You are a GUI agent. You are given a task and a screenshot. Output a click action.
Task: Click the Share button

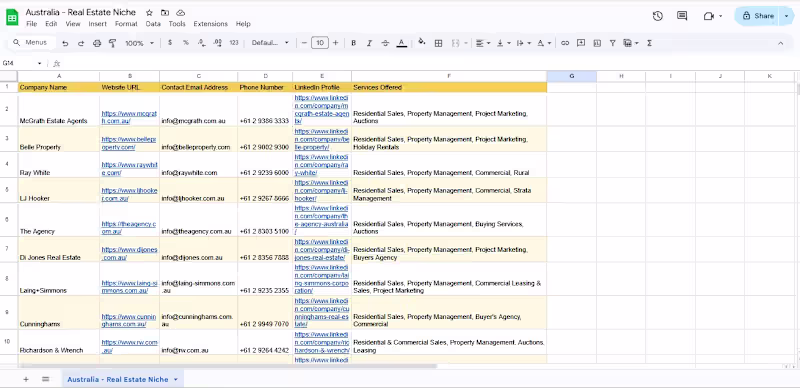[758, 16]
